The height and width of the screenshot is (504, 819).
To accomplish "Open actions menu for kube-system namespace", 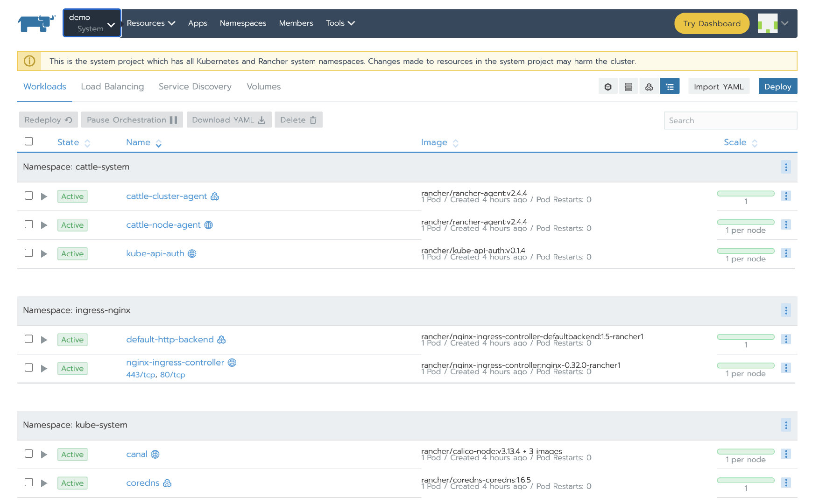I will [x=786, y=425].
